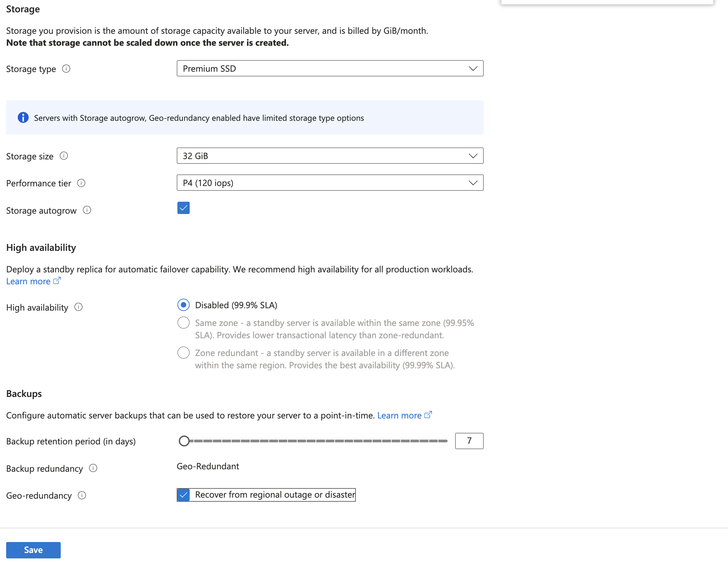This screenshot has width=728, height=570.
Task: Expand the Storage size 32 GiB dropdown
Action: (x=330, y=156)
